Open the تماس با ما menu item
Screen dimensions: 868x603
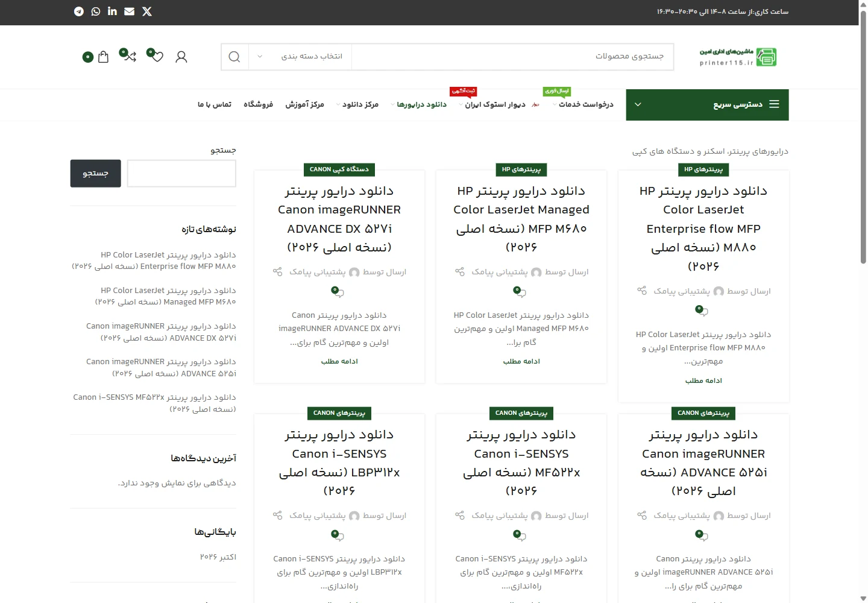click(x=215, y=105)
